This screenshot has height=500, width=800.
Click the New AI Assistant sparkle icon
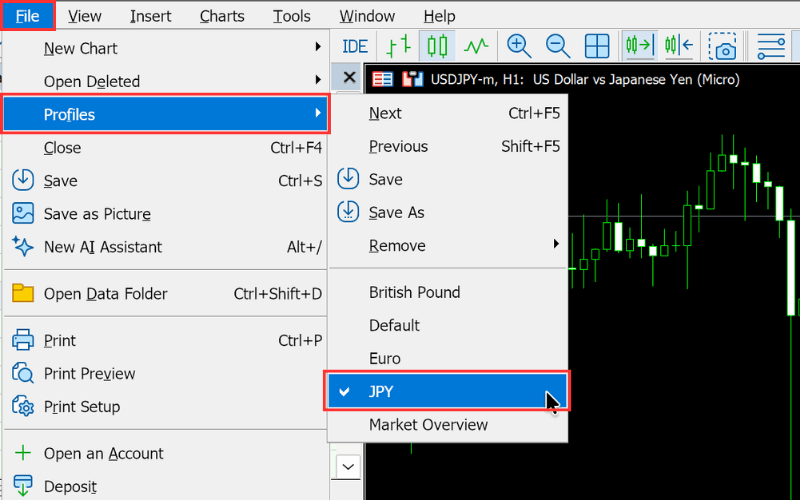click(x=23, y=246)
